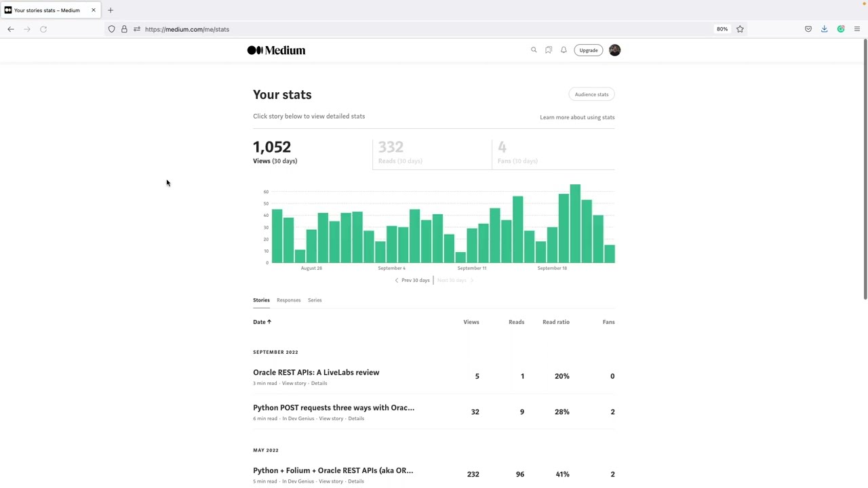
Task: Click the site lock icon
Action: point(124,29)
